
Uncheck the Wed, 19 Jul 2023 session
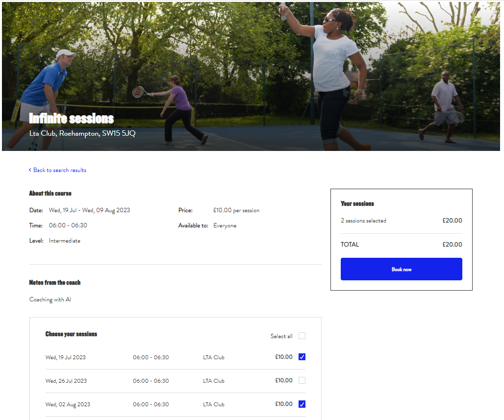pyautogui.click(x=302, y=357)
